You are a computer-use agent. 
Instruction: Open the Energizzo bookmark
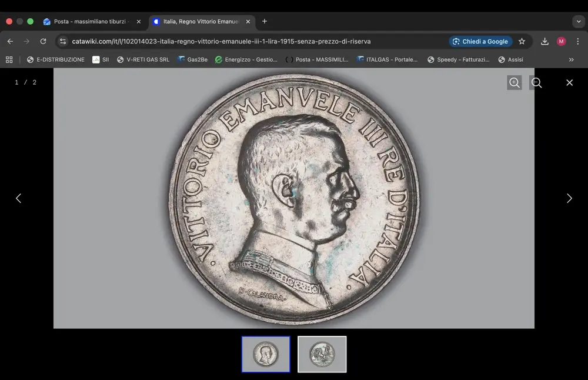246,59
